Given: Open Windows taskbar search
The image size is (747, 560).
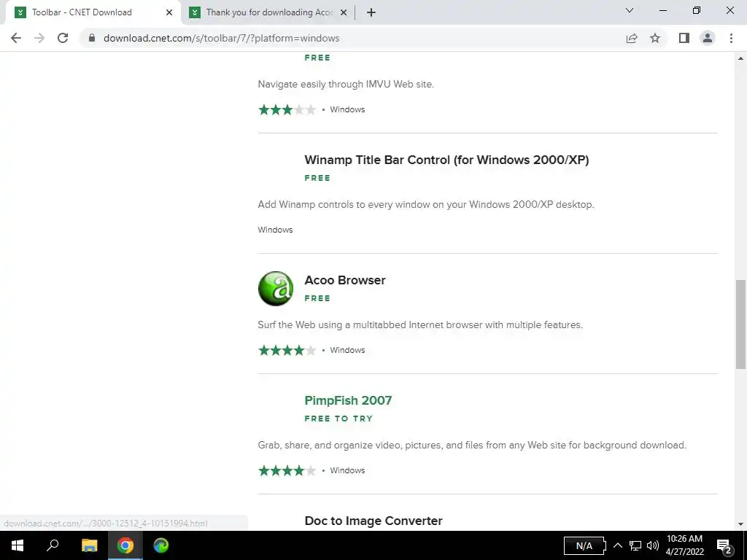Looking at the screenshot, I should tap(53, 545).
